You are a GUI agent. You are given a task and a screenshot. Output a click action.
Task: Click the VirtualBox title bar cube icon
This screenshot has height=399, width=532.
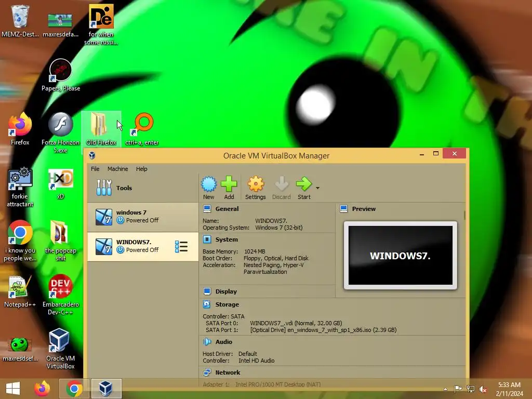pyautogui.click(x=92, y=155)
